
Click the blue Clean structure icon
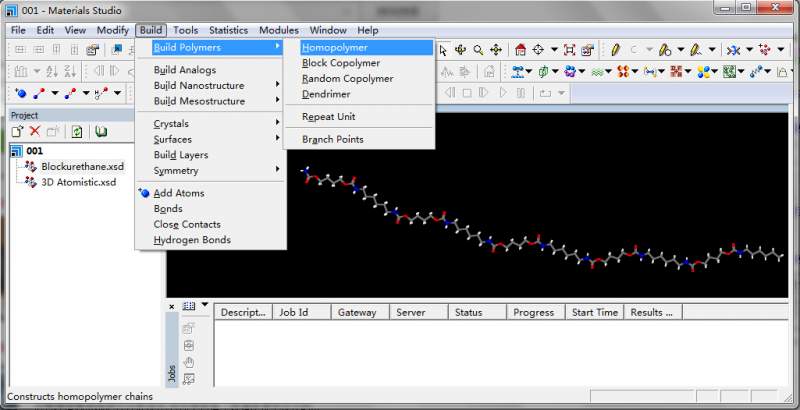(x=734, y=49)
